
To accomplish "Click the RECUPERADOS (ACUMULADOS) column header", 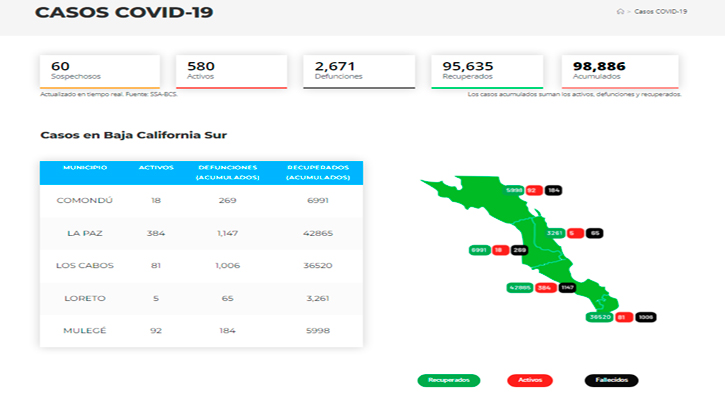I will pyautogui.click(x=318, y=172).
